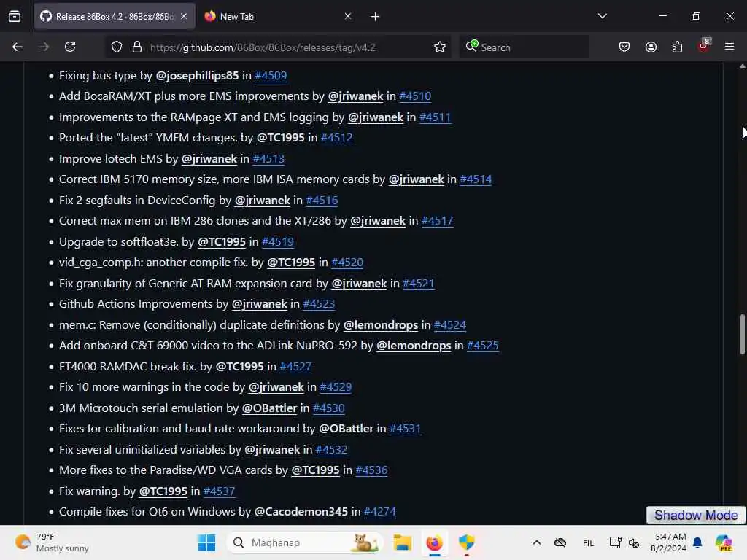
Task: Open the Firefox account icon
Action: (x=651, y=47)
